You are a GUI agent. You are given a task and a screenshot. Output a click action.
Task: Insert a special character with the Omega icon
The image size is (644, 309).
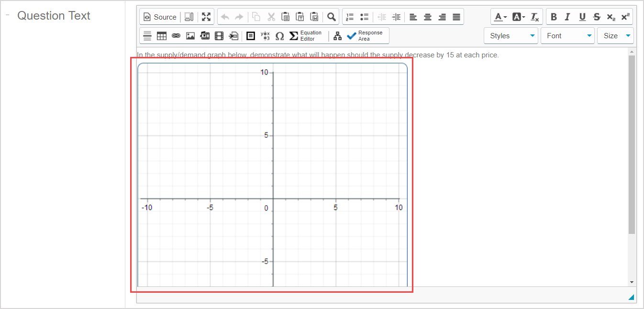tap(280, 35)
